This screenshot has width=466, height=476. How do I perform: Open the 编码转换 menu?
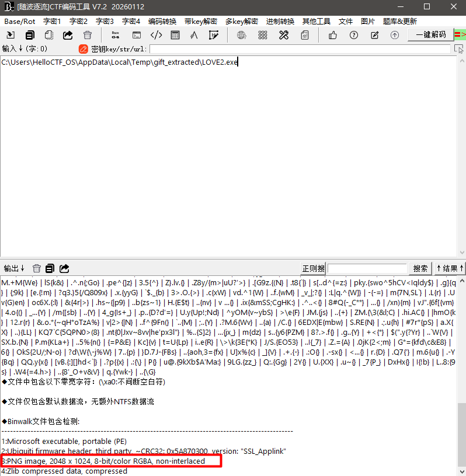pyautogui.click(x=162, y=21)
